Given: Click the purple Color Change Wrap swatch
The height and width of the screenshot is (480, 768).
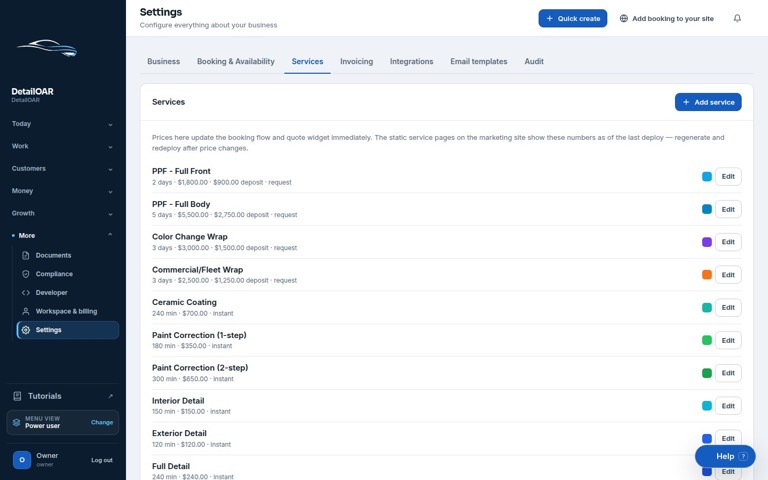Looking at the screenshot, I should tap(707, 242).
